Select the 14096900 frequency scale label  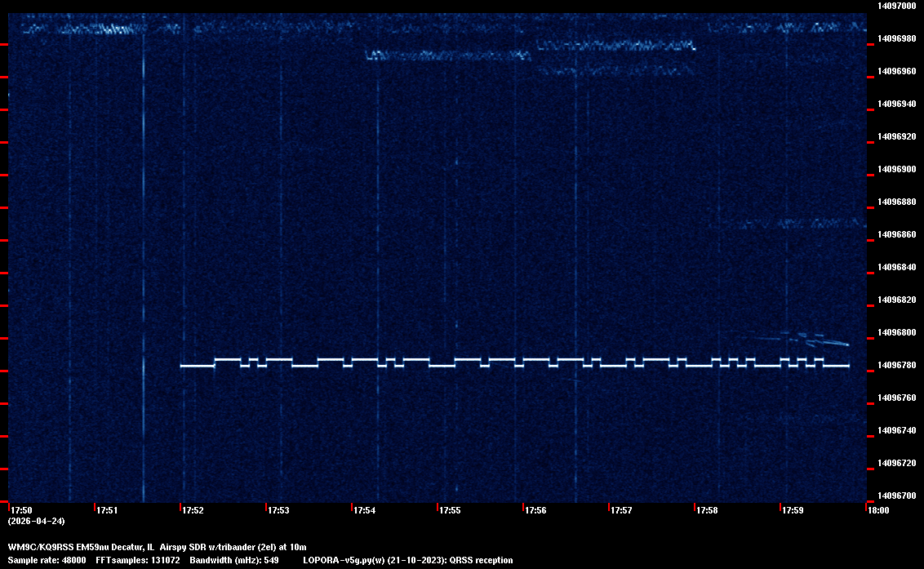click(x=897, y=169)
